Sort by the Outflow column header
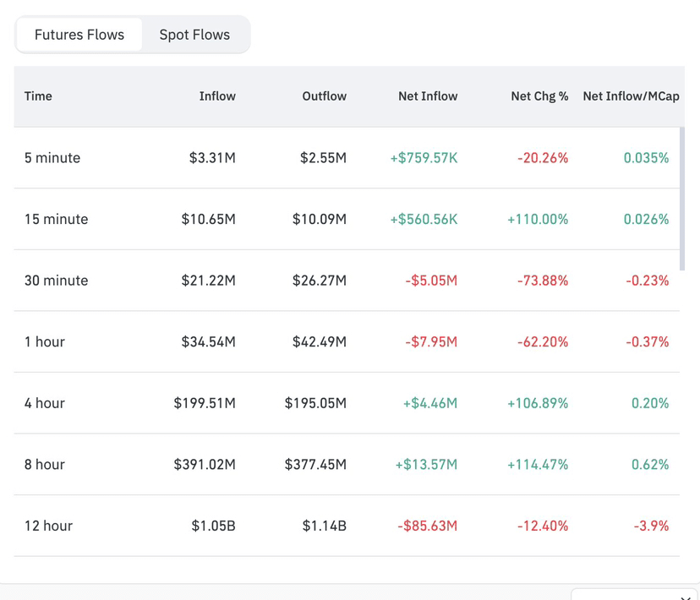The height and width of the screenshot is (600, 700). tap(324, 96)
